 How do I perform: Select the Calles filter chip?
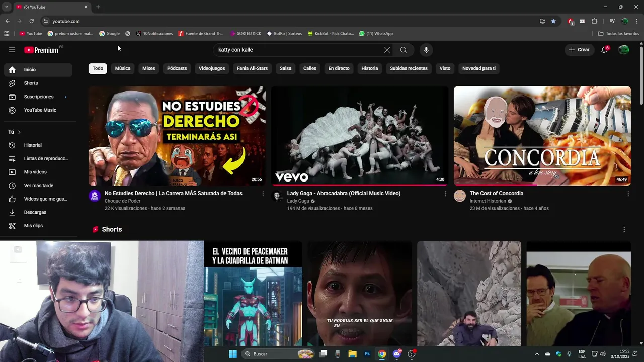[x=310, y=68]
